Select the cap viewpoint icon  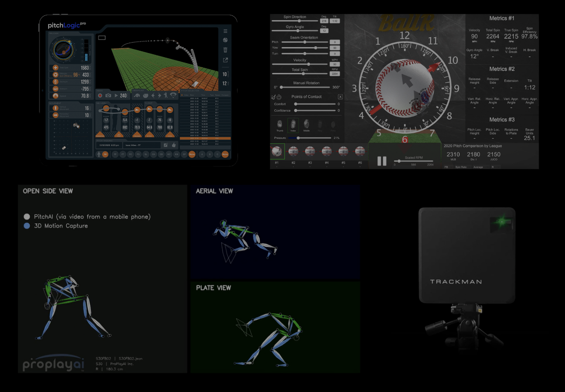[137, 95]
